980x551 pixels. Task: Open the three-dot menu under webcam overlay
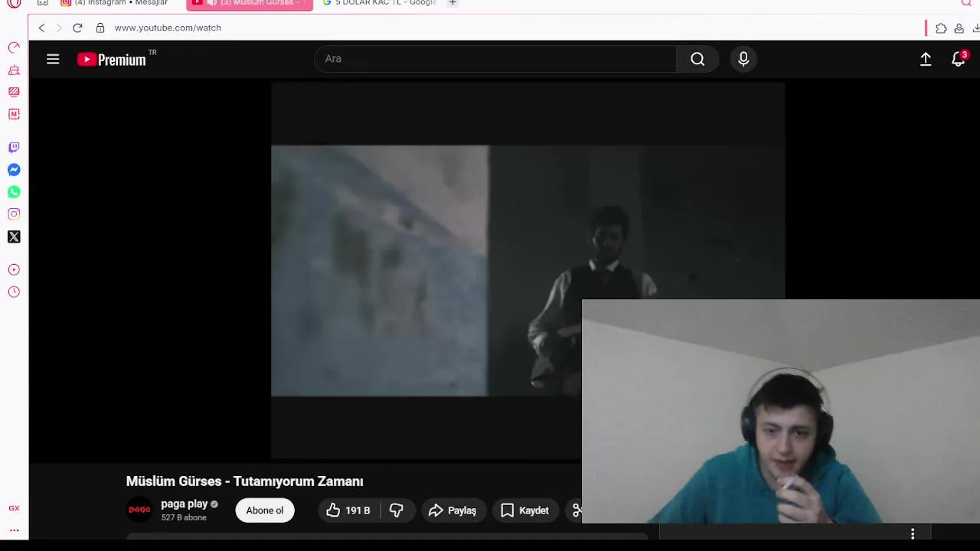pos(913,533)
